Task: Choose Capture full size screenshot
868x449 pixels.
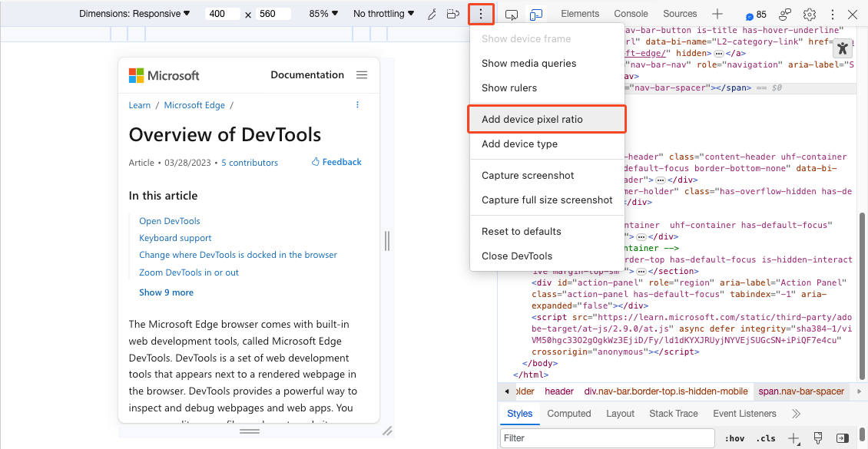Action: pos(547,200)
